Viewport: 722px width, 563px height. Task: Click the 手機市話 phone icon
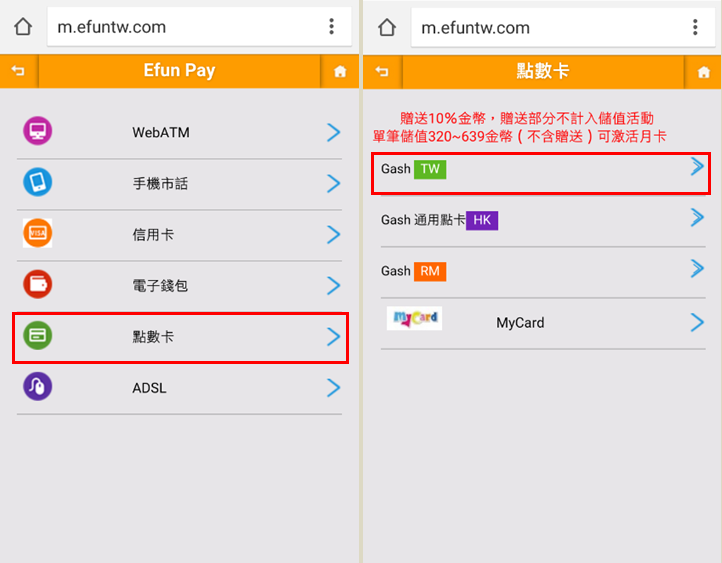tap(37, 182)
